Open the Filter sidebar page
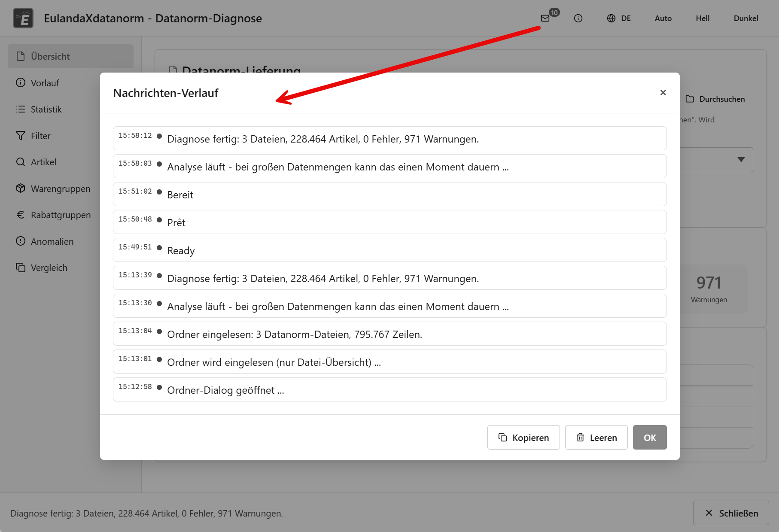The image size is (779, 532). [70, 136]
